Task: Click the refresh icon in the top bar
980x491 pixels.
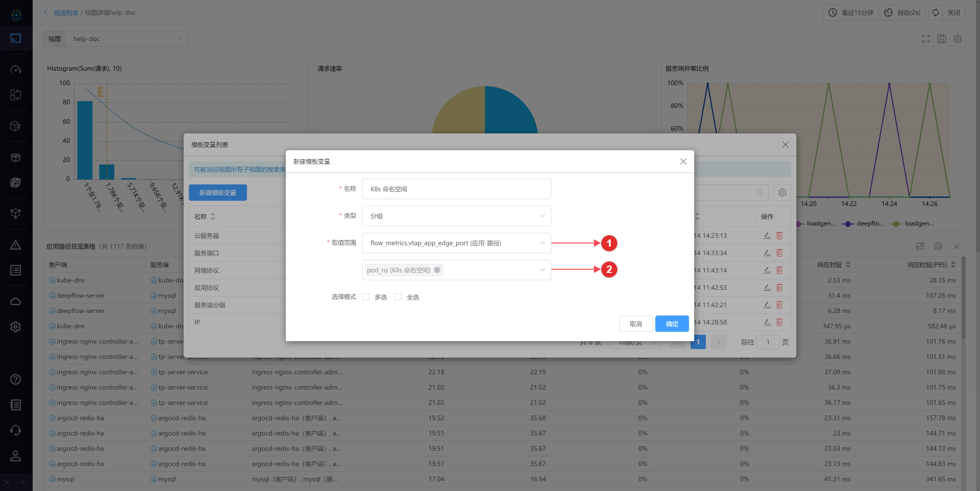Action: click(x=935, y=13)
